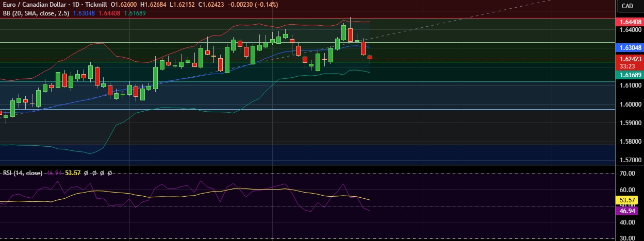
Task: Select the most recent red candle
Action: click(370, 58)
